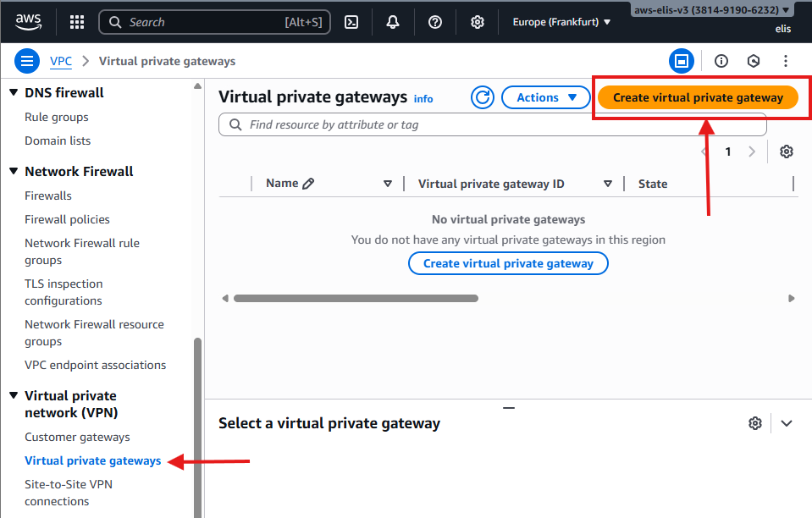This screenshot has width=812, height=518.
Task: Open the top bar settings gear
Action: point(478,22)
